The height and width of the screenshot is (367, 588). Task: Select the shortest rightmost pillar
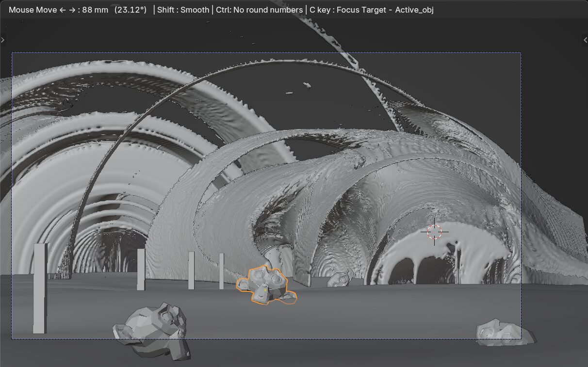coord(221,271)
